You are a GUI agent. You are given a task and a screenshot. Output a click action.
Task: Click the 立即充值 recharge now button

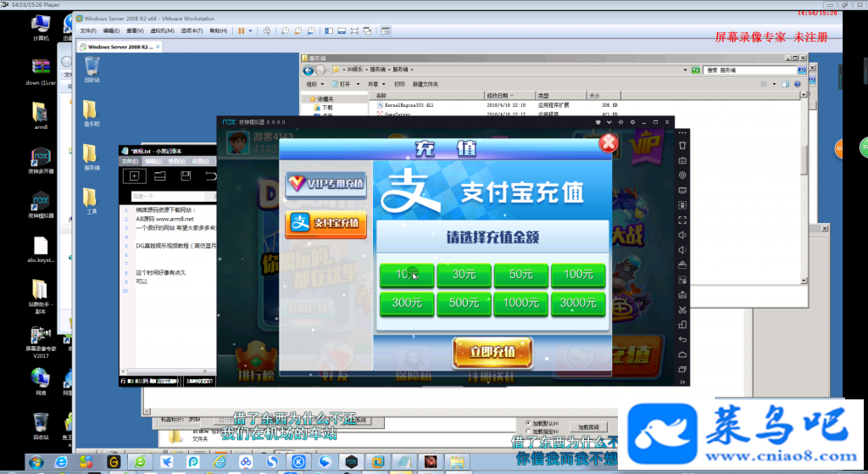coord(492,352)
